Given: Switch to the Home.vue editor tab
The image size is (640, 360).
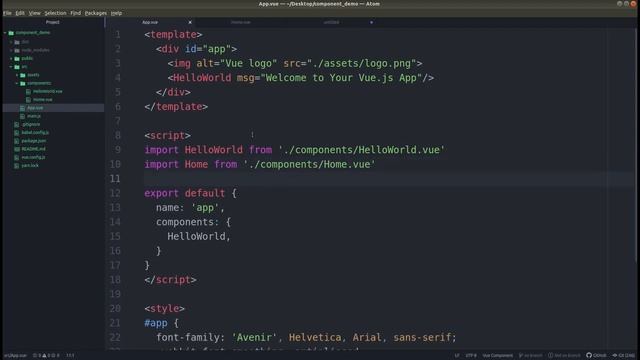Looking at the screenshot, I should coord(240,22).
